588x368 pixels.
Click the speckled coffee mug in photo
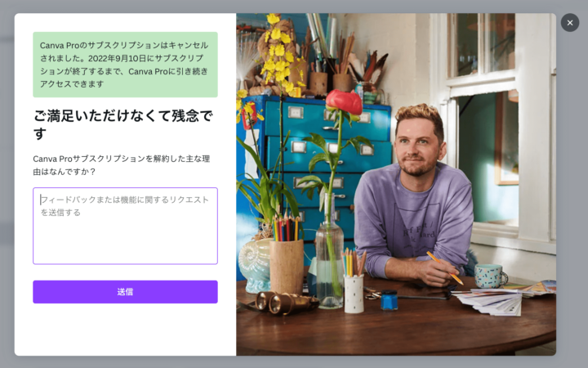pyautogui.click(x=490, y=276)
